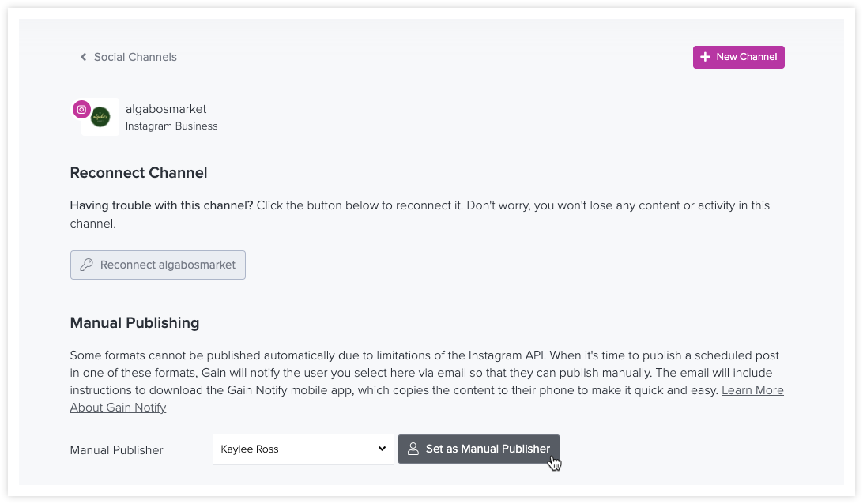The image size is (863, 504).
Task: Click the plus icon in New Channel
Action: point(705,57)
